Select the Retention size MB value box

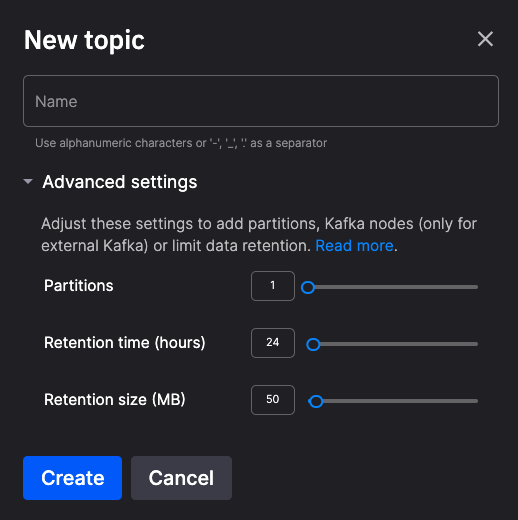[273, 400]
